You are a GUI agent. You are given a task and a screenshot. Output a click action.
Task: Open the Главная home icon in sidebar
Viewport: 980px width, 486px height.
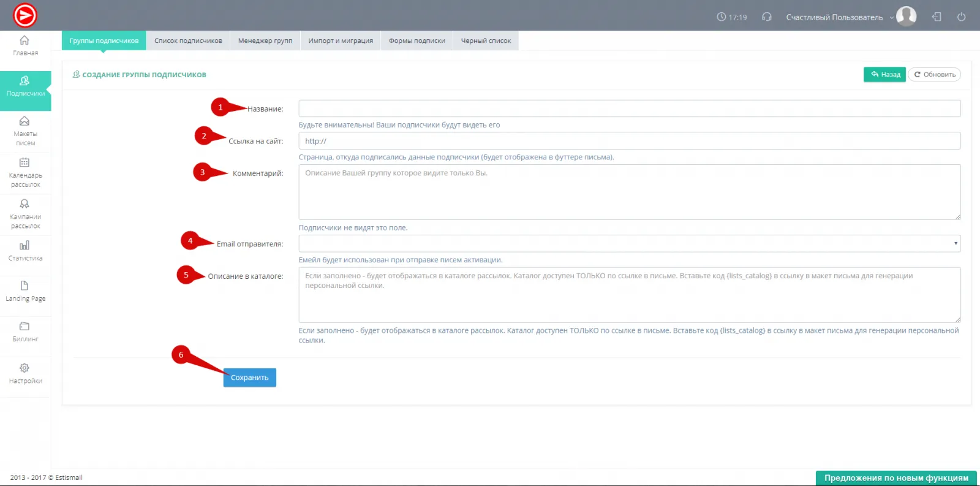coord(24,40)
